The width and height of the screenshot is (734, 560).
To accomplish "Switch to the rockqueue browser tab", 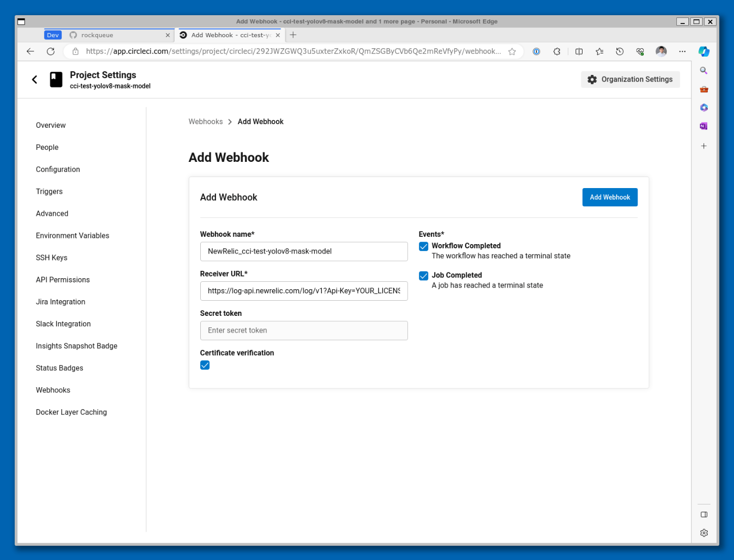I will [x=121, y=35].
